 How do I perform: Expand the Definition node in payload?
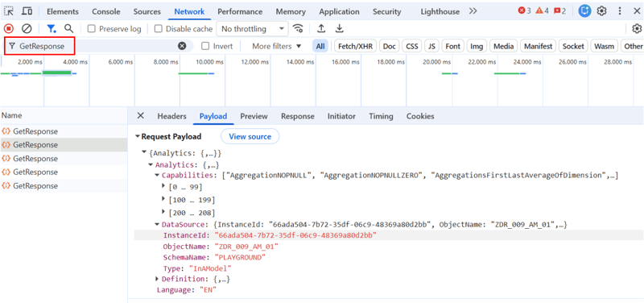pos(157,279)
